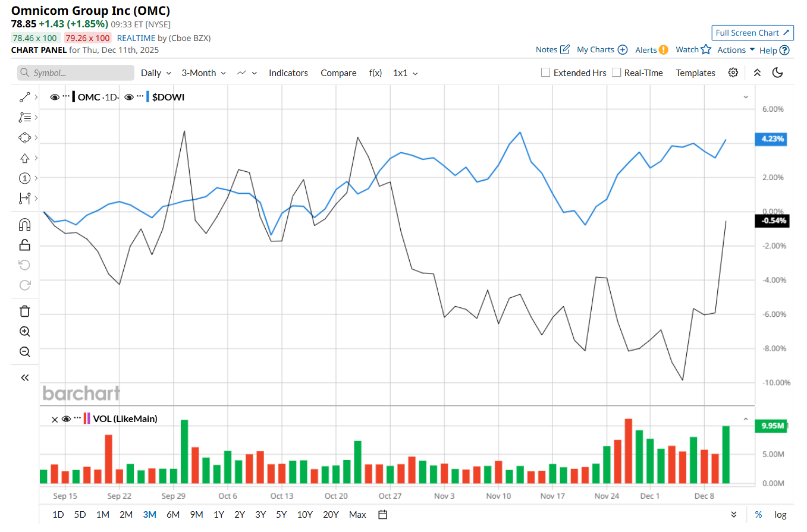807x532 pixels.
Task: Enable the Real-Time checkbox
Action: (x=616, y=73)
